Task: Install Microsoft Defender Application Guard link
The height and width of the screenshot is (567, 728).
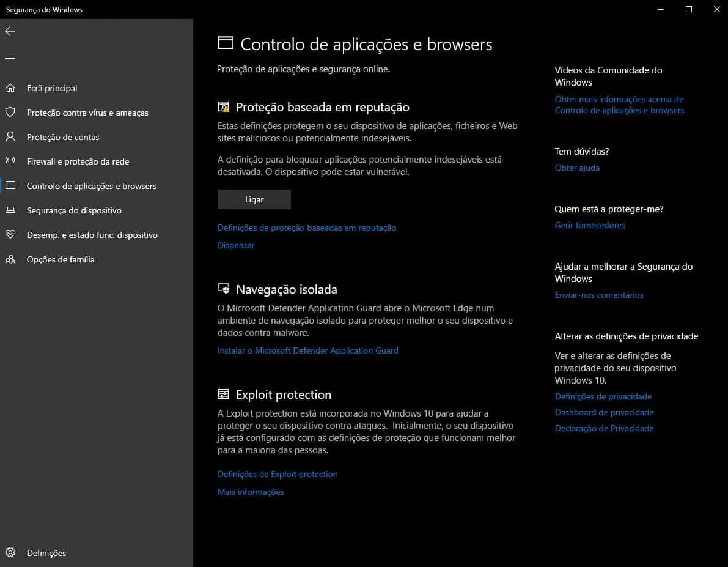Action: point(307,350)
